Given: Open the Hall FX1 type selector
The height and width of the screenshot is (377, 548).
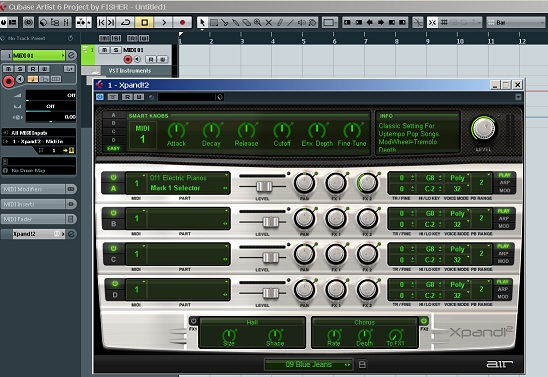Looking at the screenshot, I should click(x=252, y=322).
